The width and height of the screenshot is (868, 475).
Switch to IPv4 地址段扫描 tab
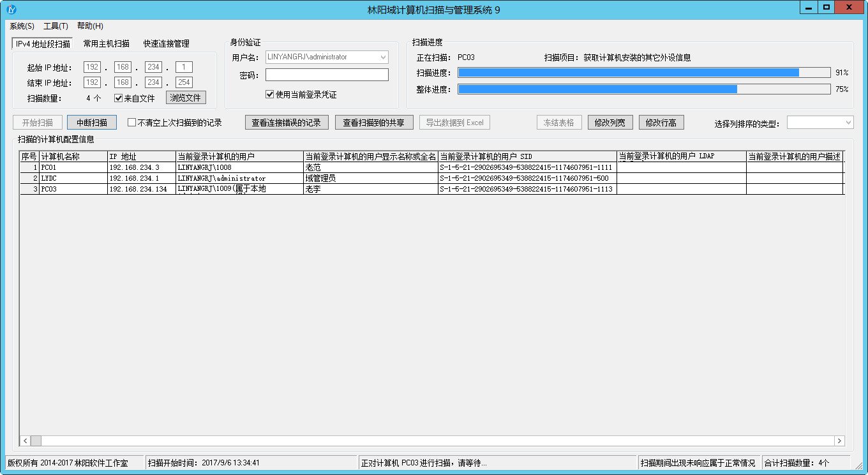[43, 43]
